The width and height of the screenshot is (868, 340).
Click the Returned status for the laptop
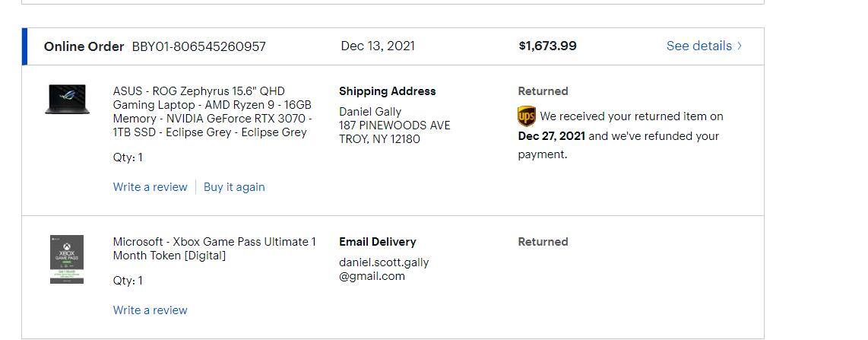[543, 91]
